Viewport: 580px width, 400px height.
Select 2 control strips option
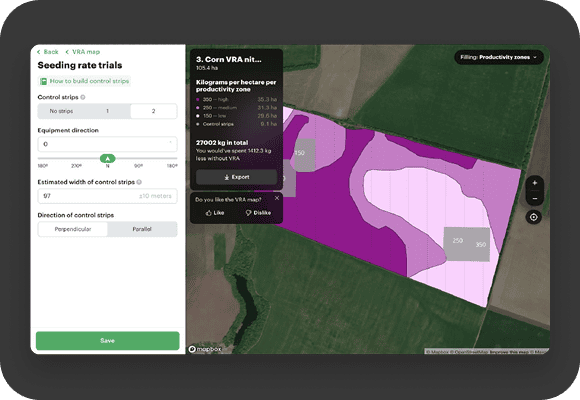click(154, 111)
